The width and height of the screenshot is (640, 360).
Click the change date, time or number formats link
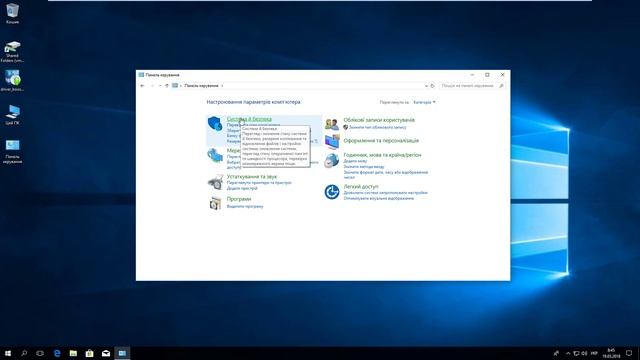[x=386, y=175]
